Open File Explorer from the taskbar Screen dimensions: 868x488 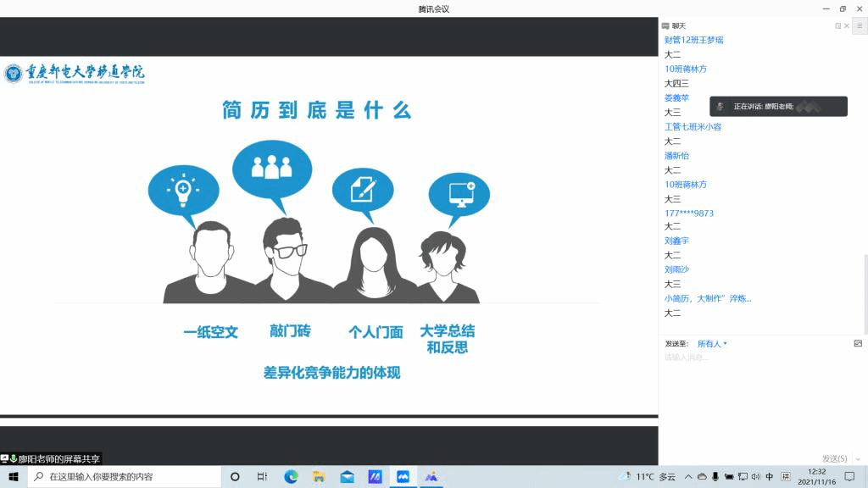[x=319, y=477]
